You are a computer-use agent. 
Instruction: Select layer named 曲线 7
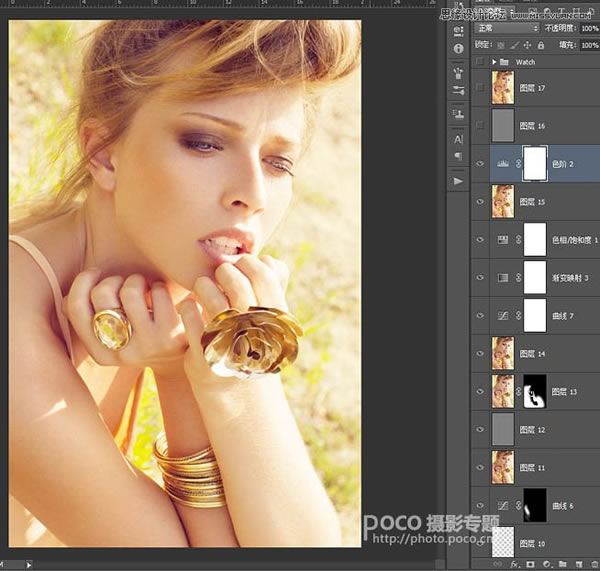562,316
